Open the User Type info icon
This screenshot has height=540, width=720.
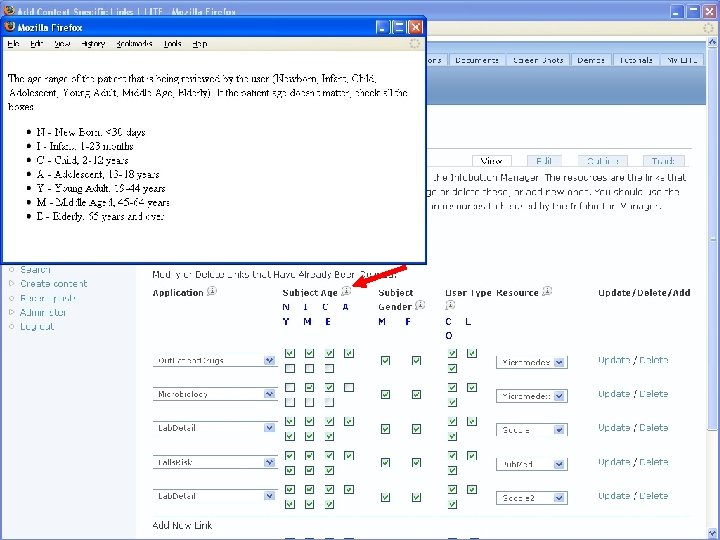click(450, 305)
